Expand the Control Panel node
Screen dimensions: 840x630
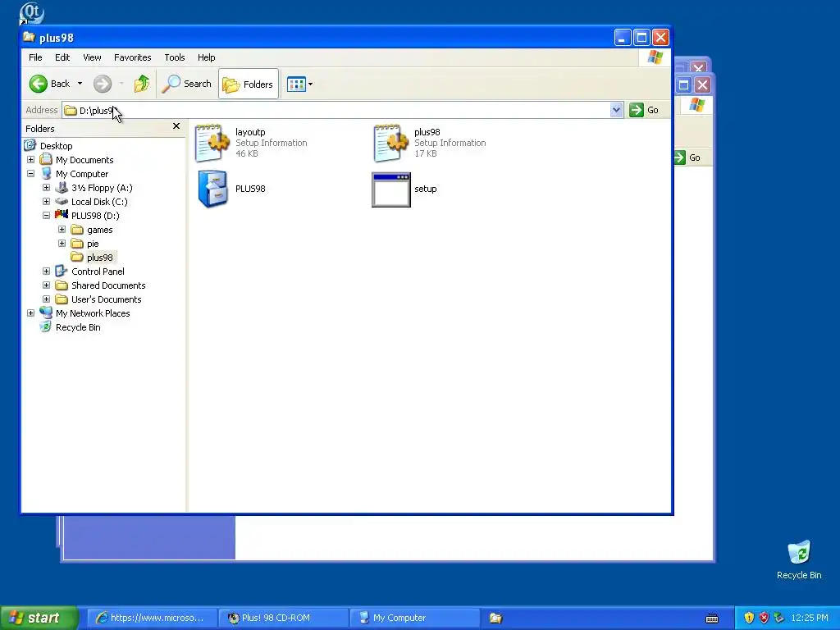click(46, 271)
